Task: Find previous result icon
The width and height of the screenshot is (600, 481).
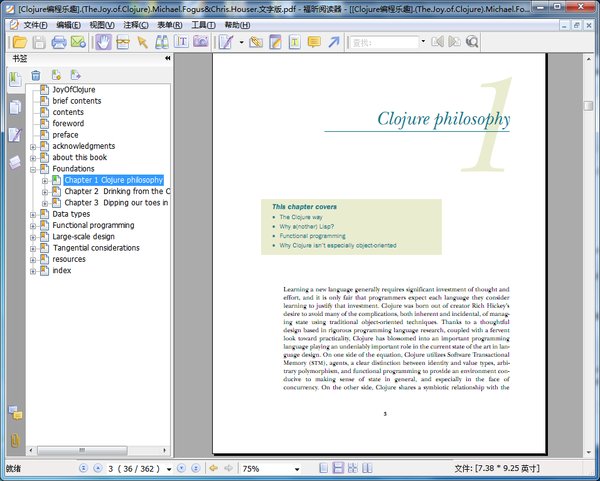Action: pyautogui.click(x=437, y=42)
